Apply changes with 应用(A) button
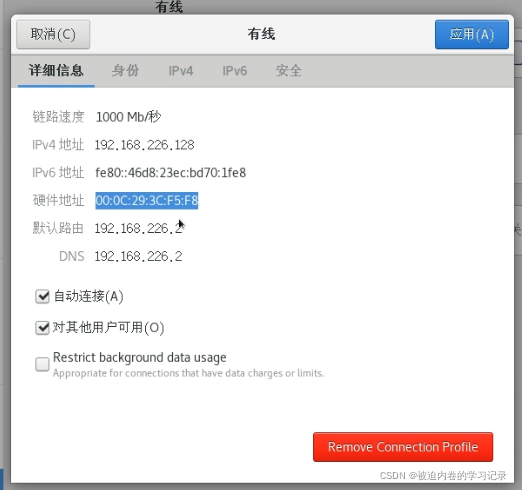Image resolution: width=522 pixels, height=490 pixels. tap(472, 34)
